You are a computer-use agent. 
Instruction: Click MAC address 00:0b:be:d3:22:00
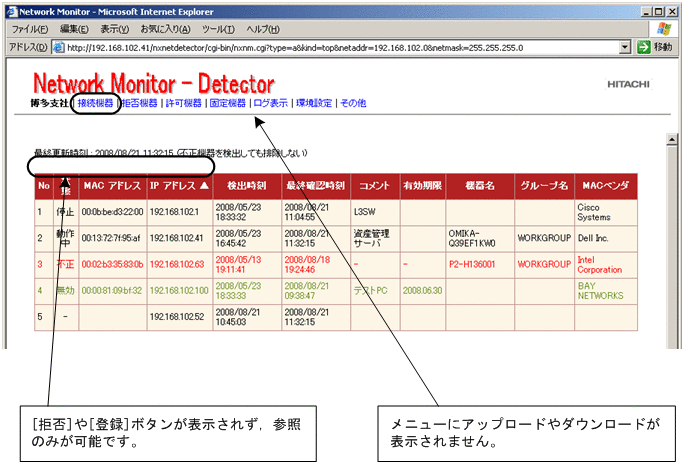click(113, 212)
